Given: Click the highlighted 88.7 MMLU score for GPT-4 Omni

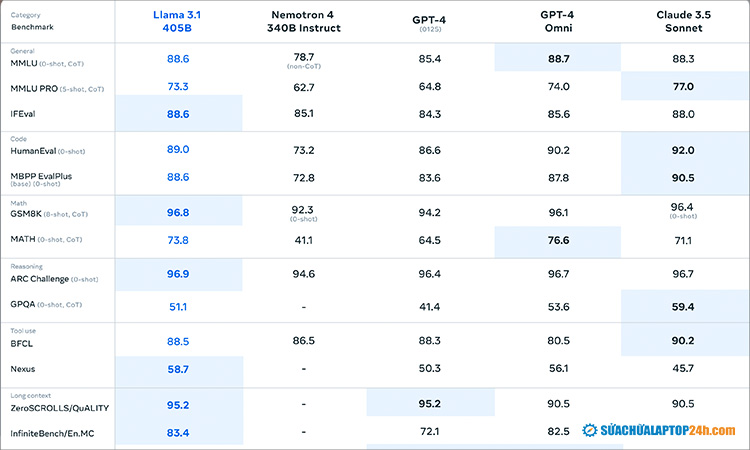Looking at the screenshot, I should click(559, 60).
